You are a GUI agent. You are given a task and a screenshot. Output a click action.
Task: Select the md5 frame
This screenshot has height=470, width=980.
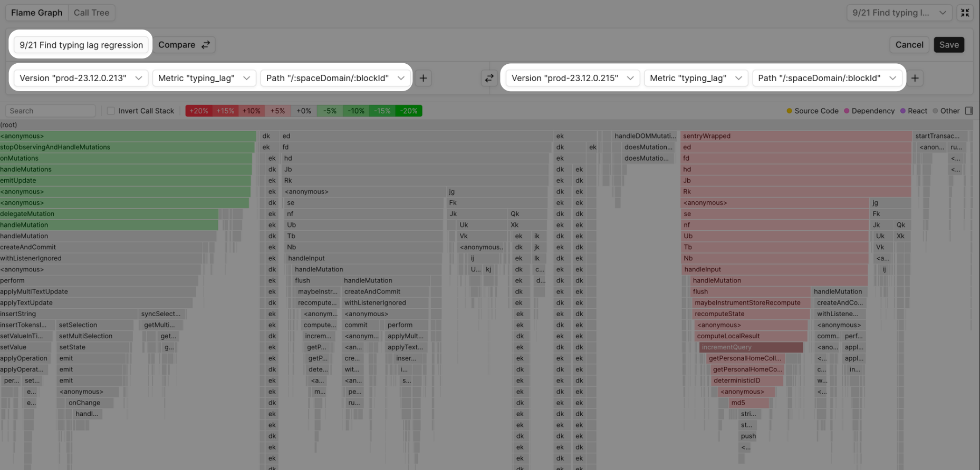tap(750, 403)
